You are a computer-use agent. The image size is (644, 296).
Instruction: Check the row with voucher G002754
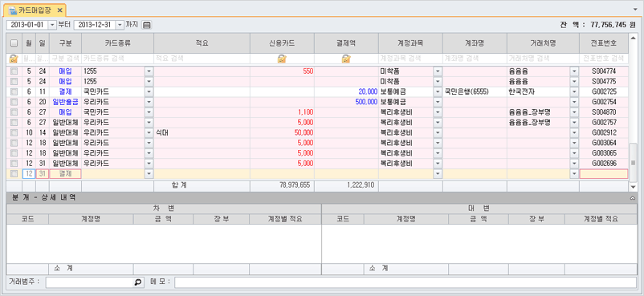click(14, 102)
